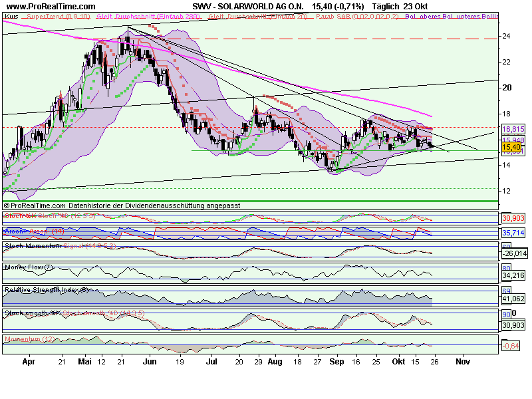The width and height of the screenshot is (532, 399).
Task: Click the RSI value 41,062
Action: pos(513,299)
